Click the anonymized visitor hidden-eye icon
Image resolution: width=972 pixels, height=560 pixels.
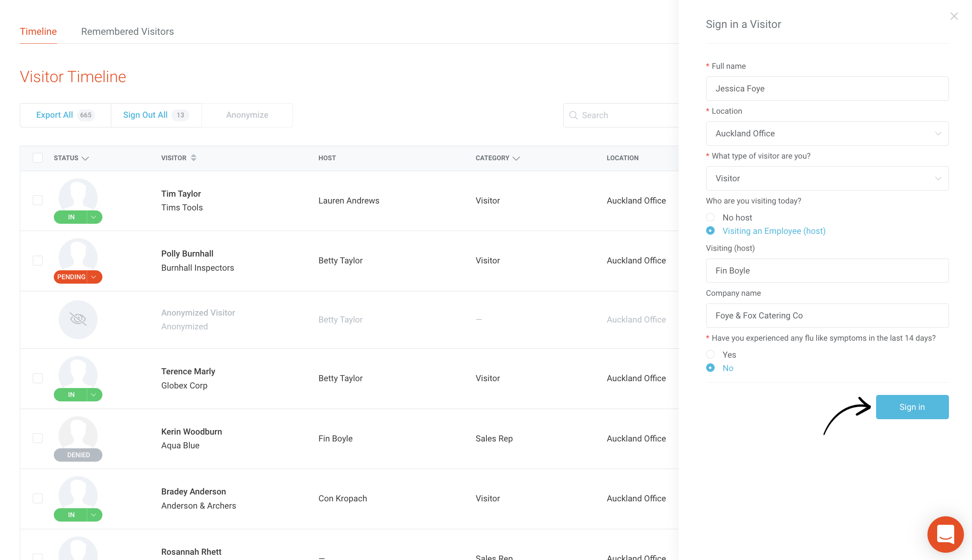coord(78,319)
